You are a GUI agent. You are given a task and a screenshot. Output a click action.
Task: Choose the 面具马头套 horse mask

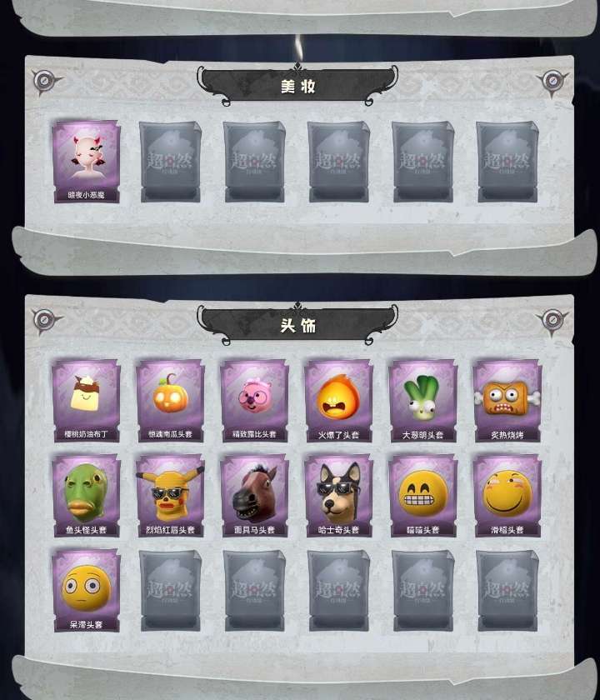254,496
